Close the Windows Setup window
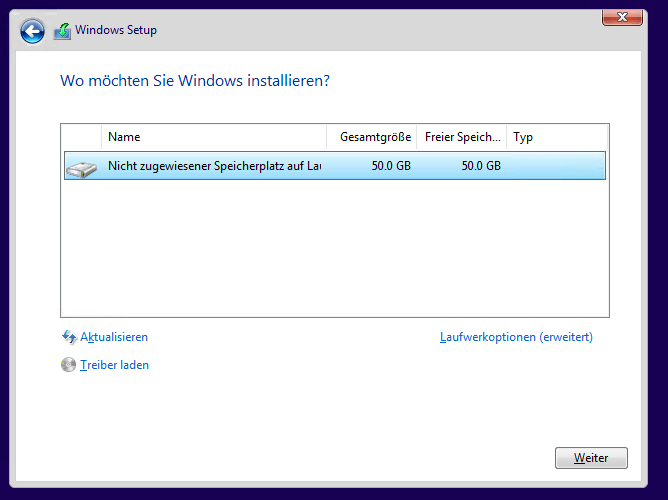 [x=622, y=17]
